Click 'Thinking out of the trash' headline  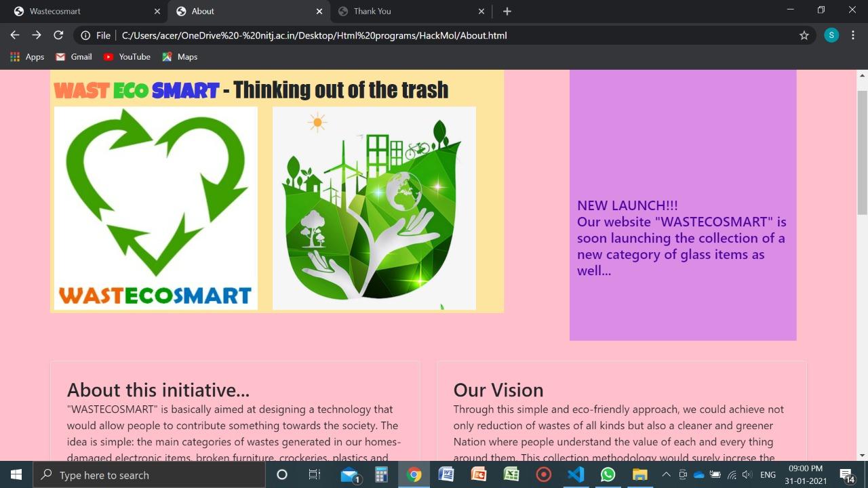pyautogui.click(x=340, y=89)
